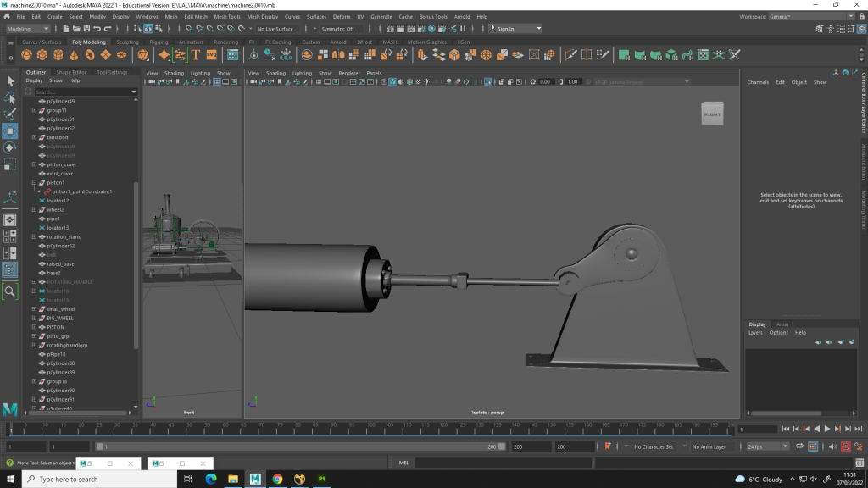Expand the group11 node in Outliner
Viewport: 868px width, 488px height.
pyautogui.click(x=34, y=110)
